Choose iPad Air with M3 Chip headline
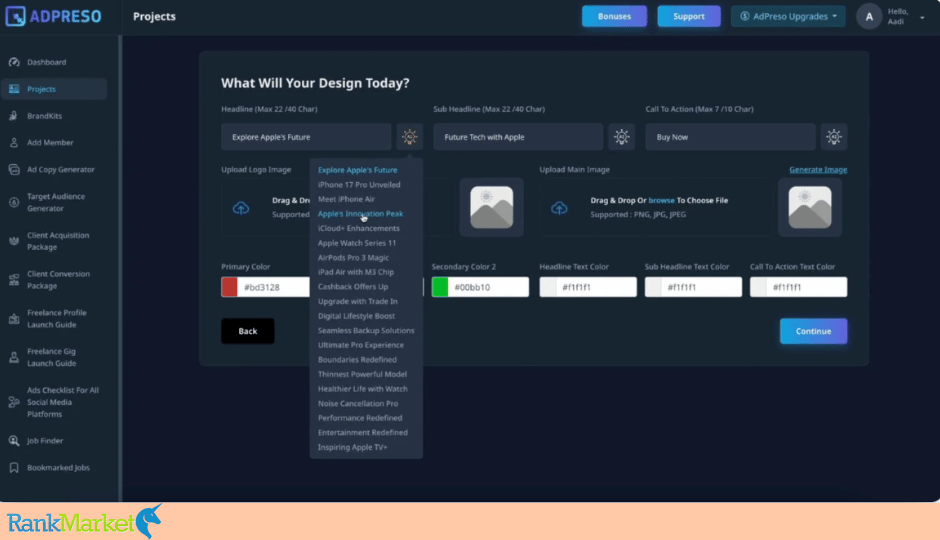 point(355,272)
